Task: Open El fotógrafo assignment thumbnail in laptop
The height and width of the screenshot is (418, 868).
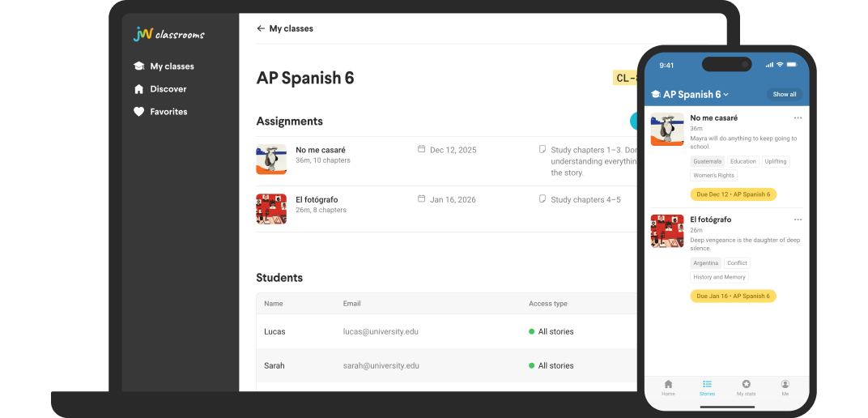Action: 271,209
